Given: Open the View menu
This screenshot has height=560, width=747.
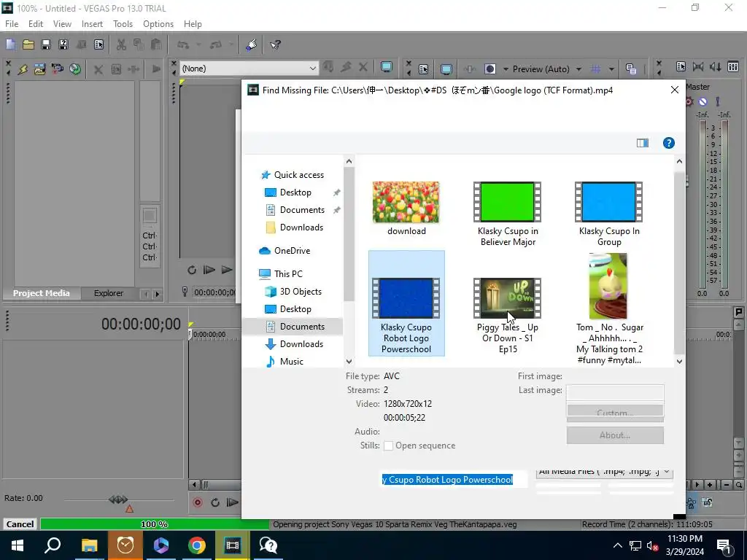Looking at the screenshot, I should (62, 24).
